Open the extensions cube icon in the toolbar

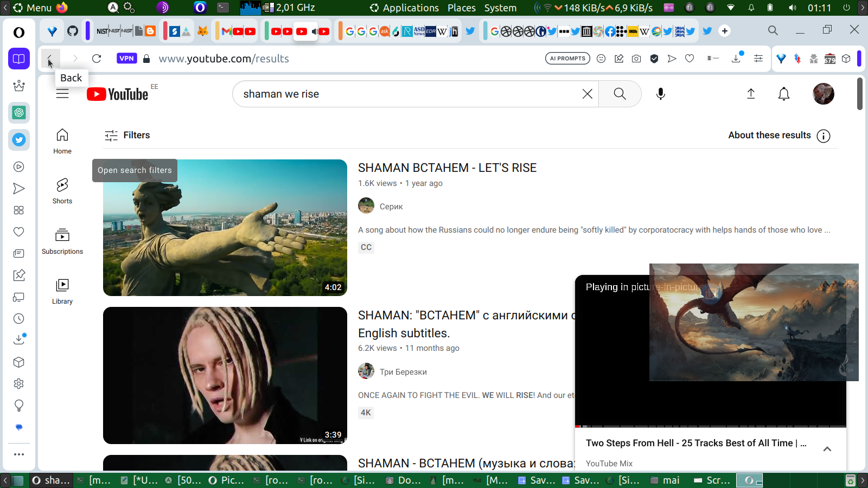pos(846,59)
